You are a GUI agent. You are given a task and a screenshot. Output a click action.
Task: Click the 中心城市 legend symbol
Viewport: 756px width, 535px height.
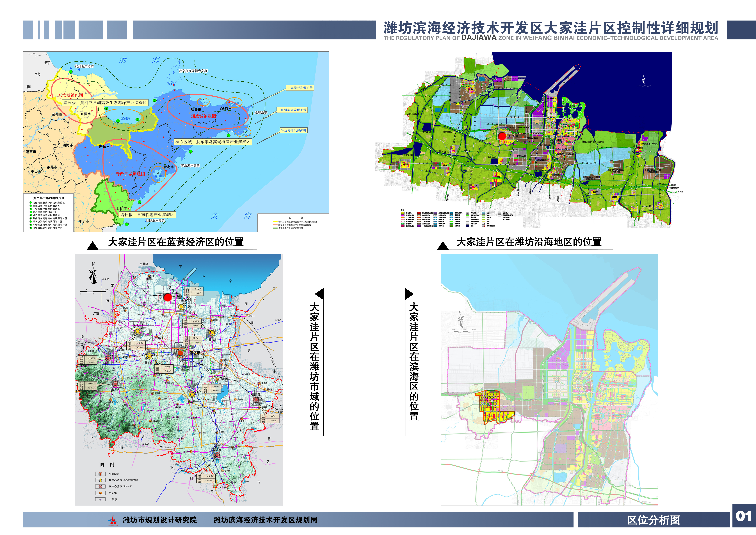(x=100, y=474)
